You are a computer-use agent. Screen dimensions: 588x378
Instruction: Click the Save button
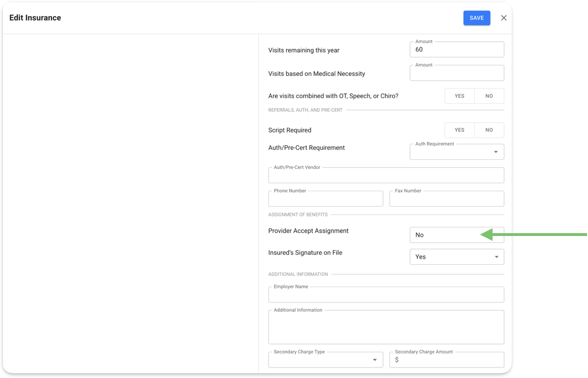coord(476,18)
